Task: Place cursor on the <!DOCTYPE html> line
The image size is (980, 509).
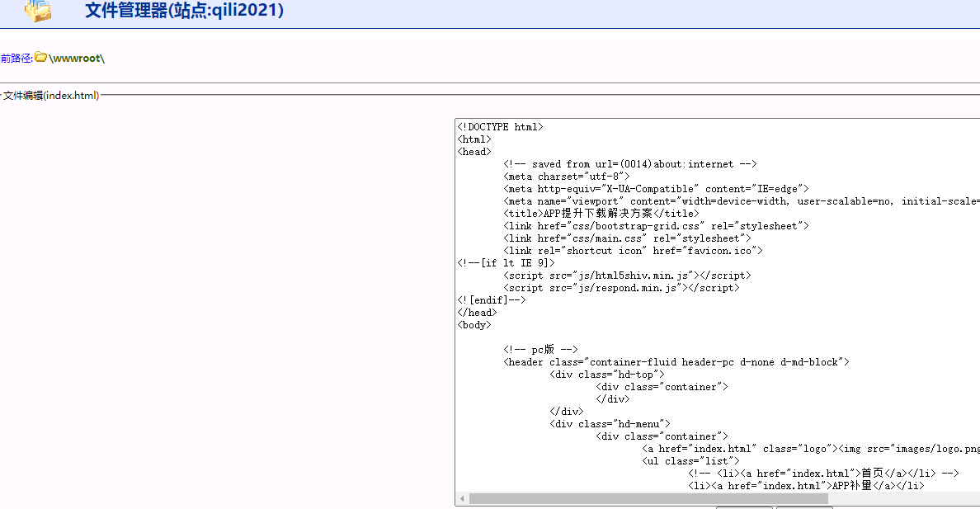Action: coord(500,127)
